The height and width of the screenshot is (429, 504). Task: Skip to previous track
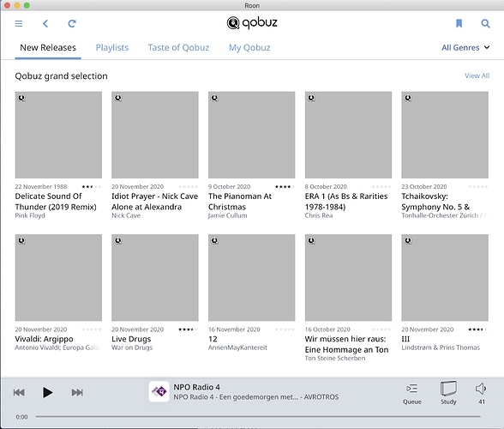click(x=19, y=392)
